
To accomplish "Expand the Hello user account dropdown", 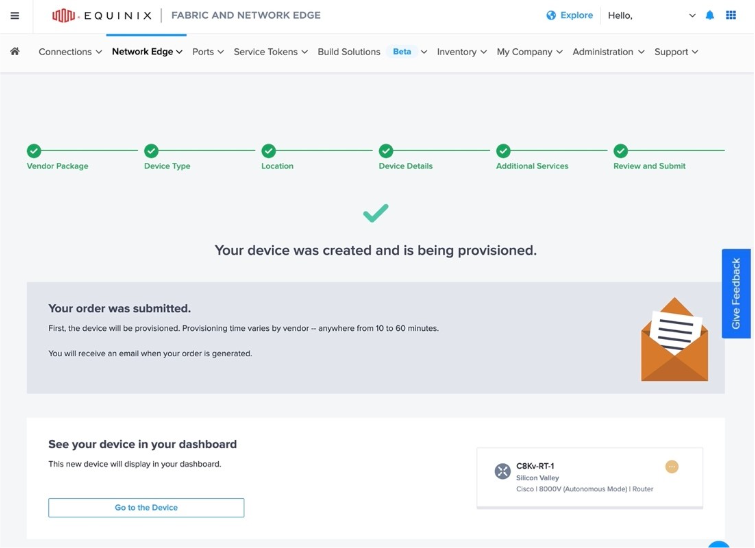I will 652,16.
